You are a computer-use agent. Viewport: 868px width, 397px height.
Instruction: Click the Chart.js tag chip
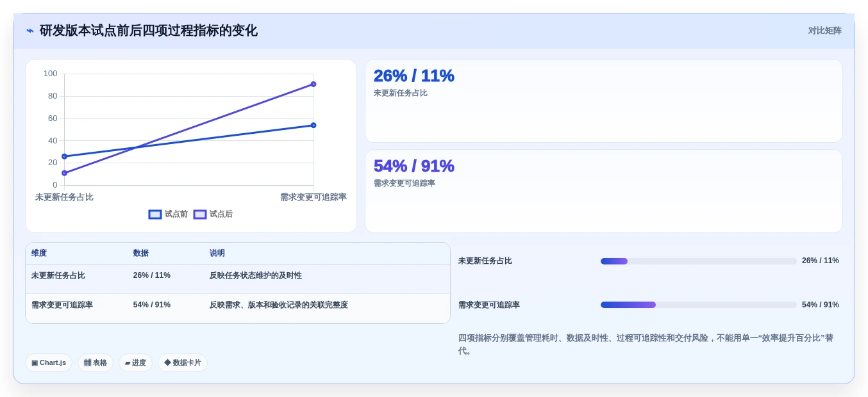(49, 363)
